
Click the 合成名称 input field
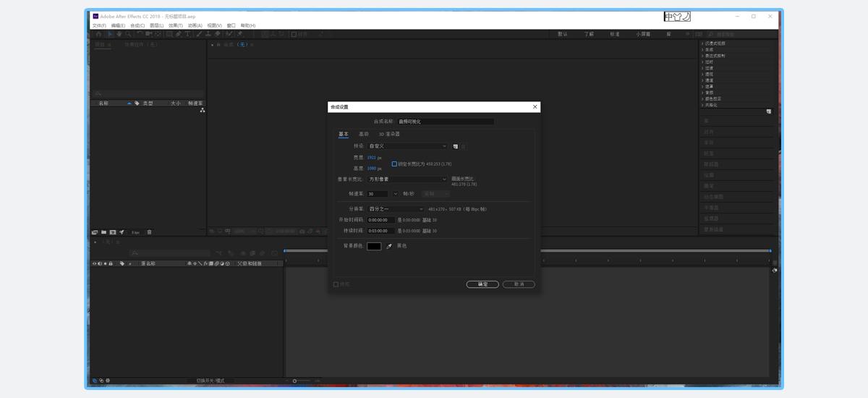[x=446, y=122]
